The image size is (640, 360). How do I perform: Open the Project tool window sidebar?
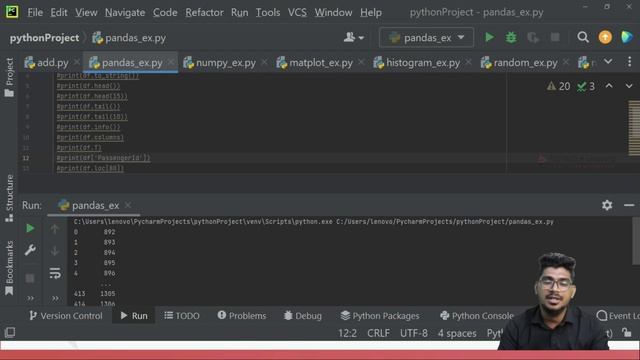[9, 77]
